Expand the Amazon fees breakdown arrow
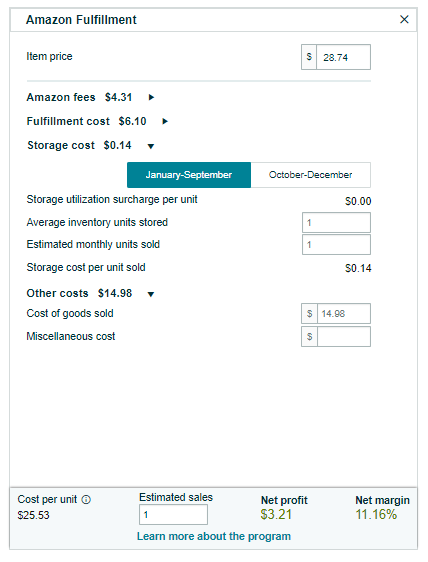This screenshot has width=428, height=562. 151,97
